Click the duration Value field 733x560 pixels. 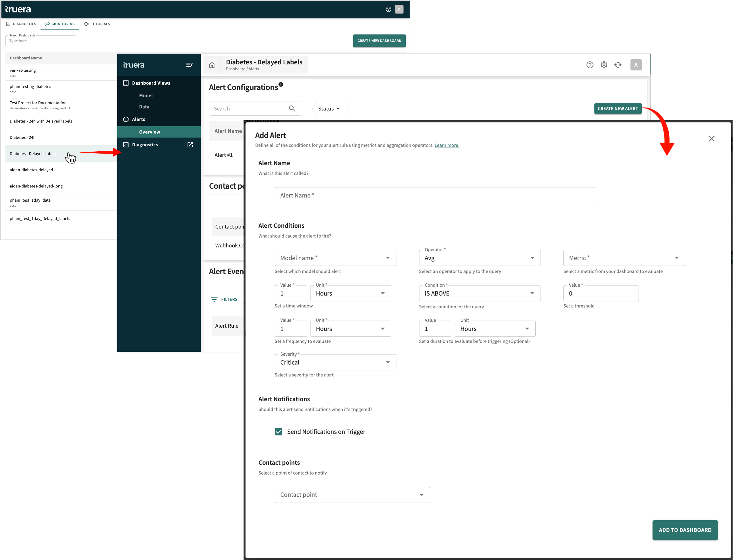(x=435, y=329)
